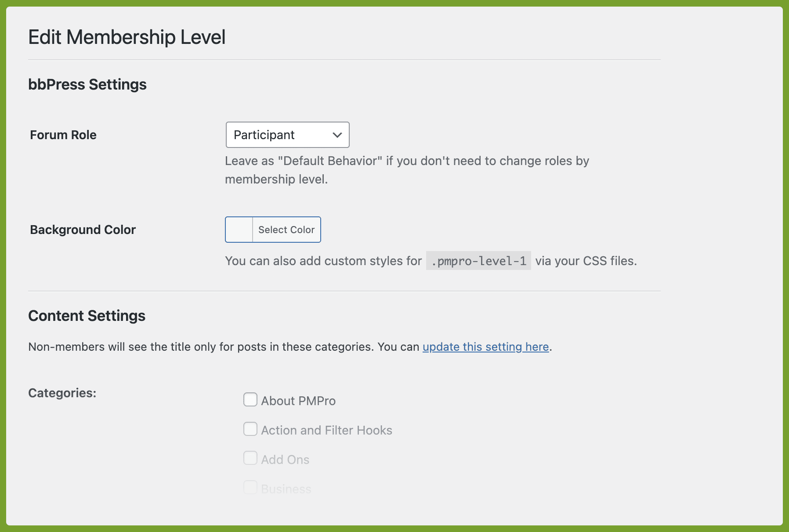Click the Add Ons label text
This screenshot has width=789, height=532.
tap(285, 460)
